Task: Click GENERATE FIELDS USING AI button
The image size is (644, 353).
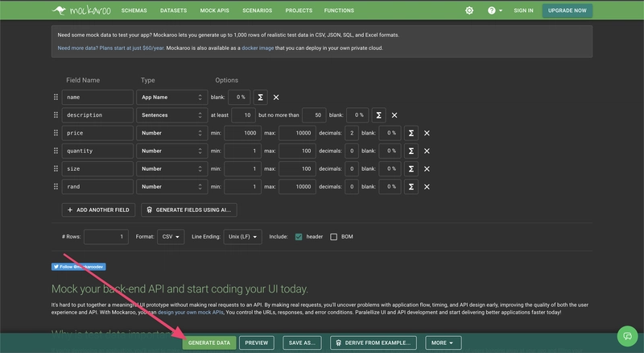Action: 189,210
